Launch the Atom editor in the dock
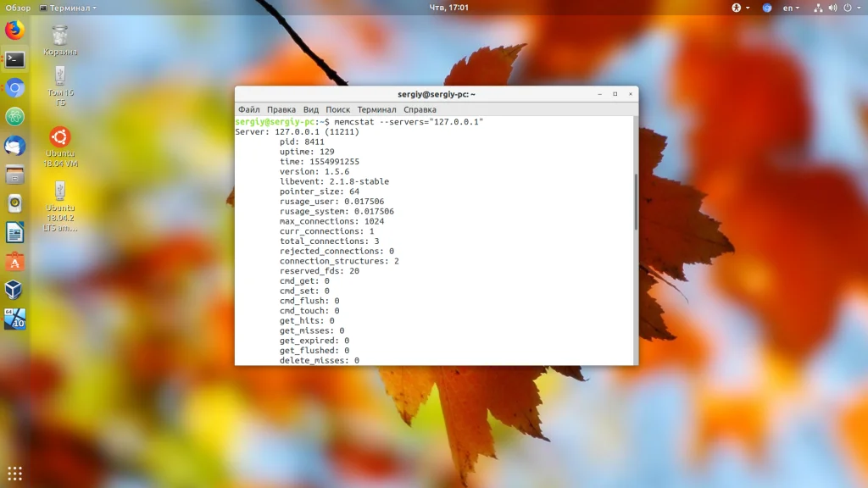 15,117
